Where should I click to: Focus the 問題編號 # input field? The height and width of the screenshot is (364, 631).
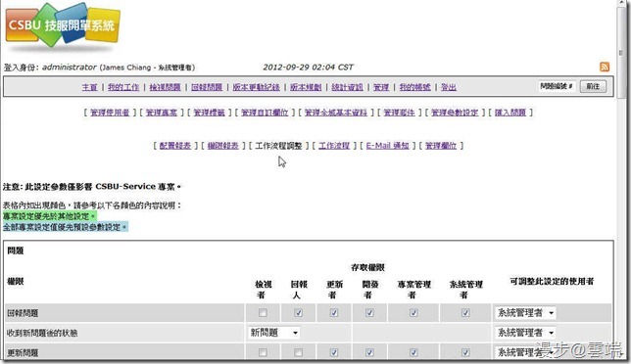pos(558,86)
